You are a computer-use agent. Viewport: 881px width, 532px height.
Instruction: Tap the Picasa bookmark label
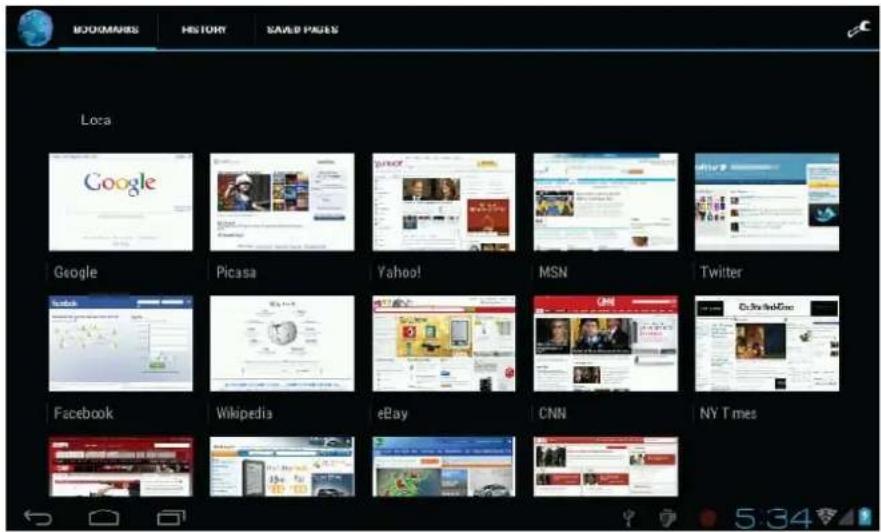point(236,272)
